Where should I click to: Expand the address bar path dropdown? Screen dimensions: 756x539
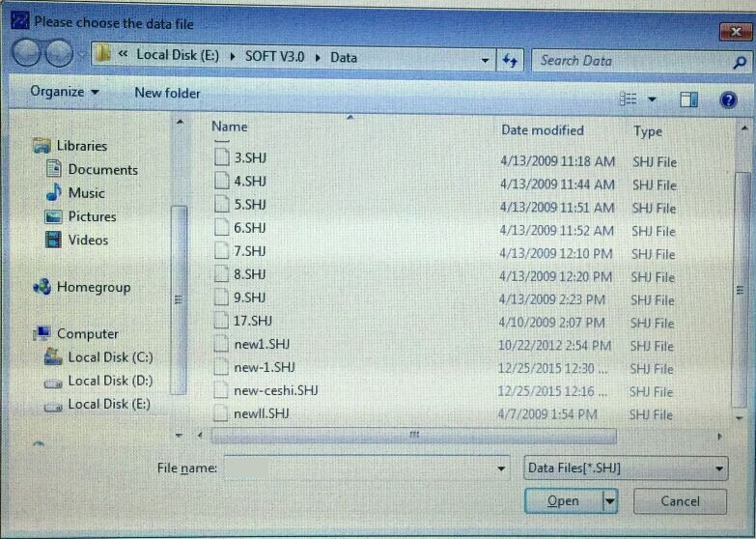[x=486, y=60]
